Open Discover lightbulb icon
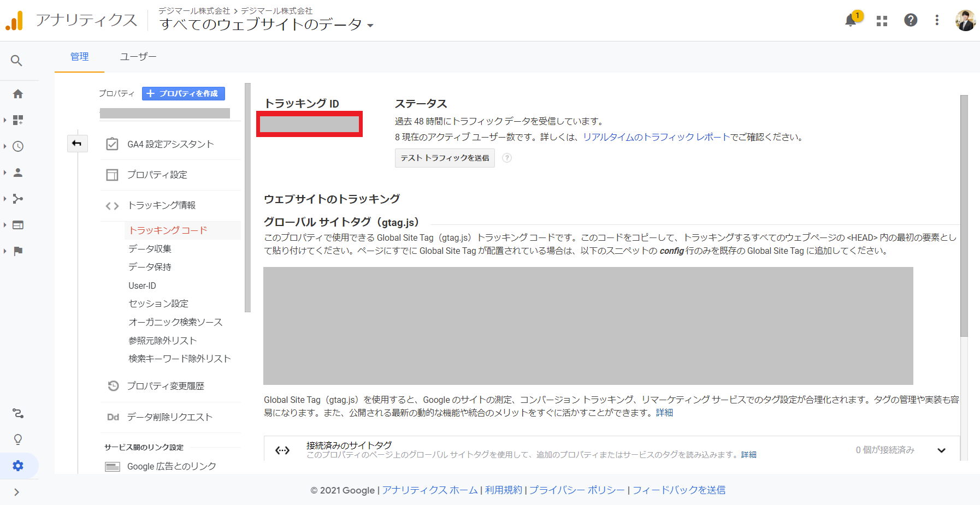The image size is (980, 505). 18,439
